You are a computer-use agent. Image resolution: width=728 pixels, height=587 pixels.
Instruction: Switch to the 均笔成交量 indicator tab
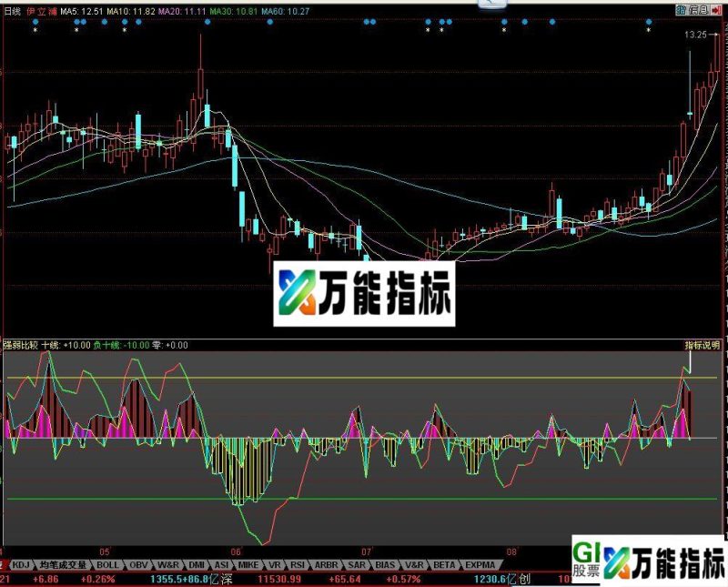63,565
